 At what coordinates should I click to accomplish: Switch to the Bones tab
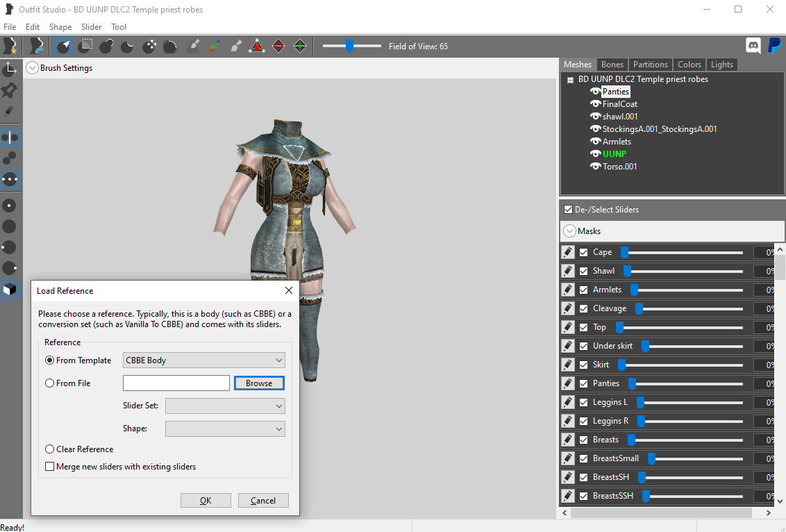pyautogui.click(x=612, y=64)
